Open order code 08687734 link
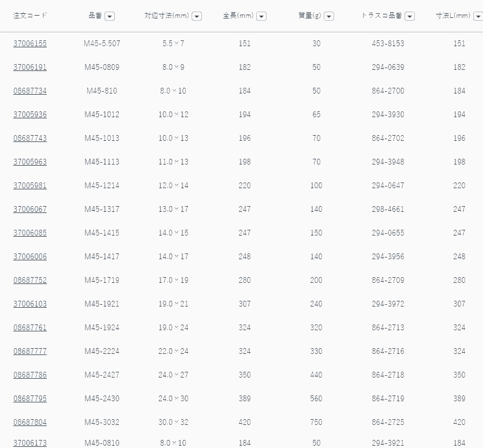The height and width of the screenshot is (448, 483). pyautogui.click(x=30, y=91)
